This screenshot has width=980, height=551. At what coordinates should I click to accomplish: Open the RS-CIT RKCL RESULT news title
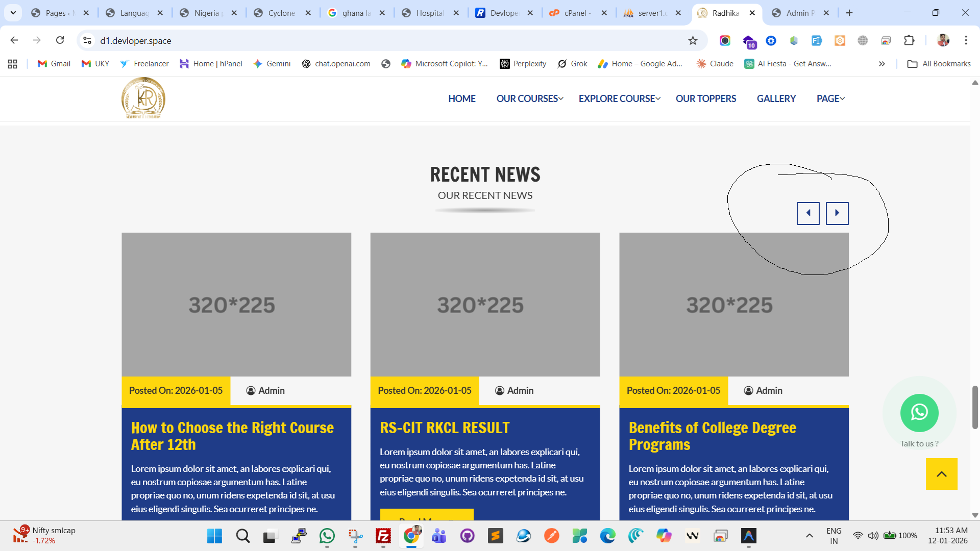[445, 428]
